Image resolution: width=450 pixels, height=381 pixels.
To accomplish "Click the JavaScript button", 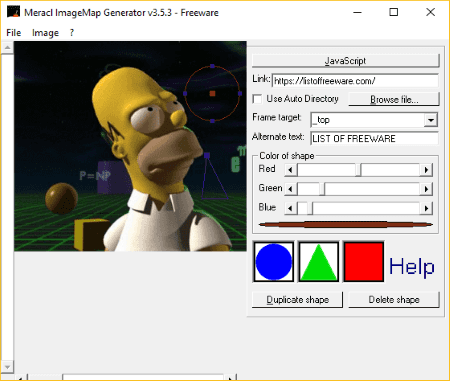I will [345, 61].
